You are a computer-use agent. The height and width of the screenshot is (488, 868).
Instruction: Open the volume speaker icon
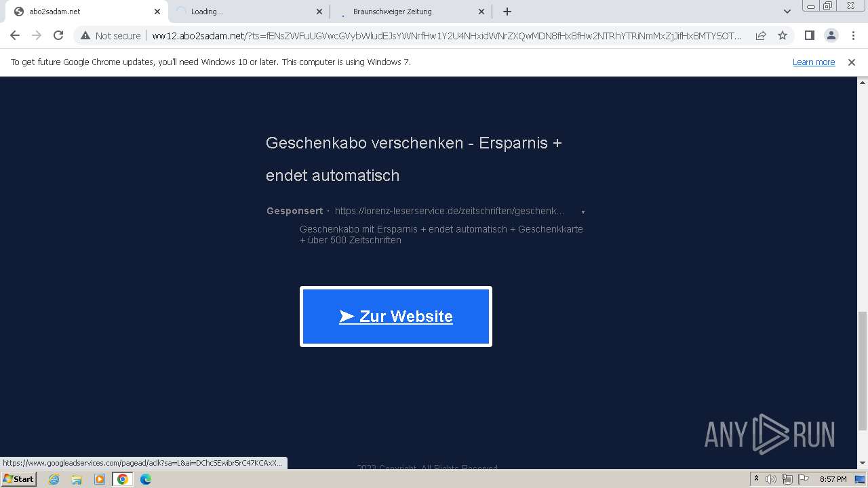(x=771, y=479)
